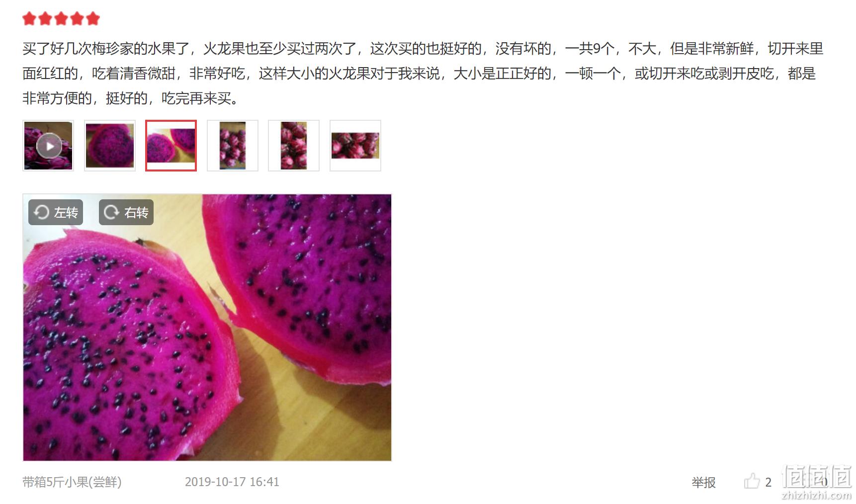Open the second dragon fruit half thumbnail
The width and height of the screenshot is (856, 504).
coord(110,146)
